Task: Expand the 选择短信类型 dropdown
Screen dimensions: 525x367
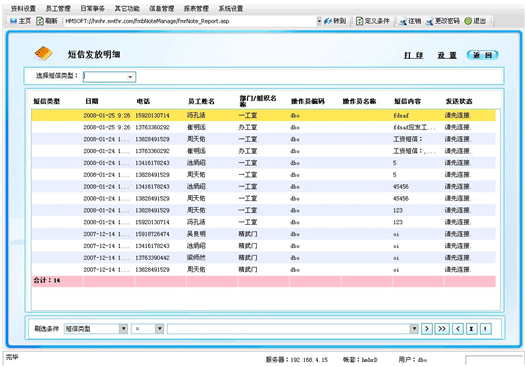Action: (x=130, y=77)
